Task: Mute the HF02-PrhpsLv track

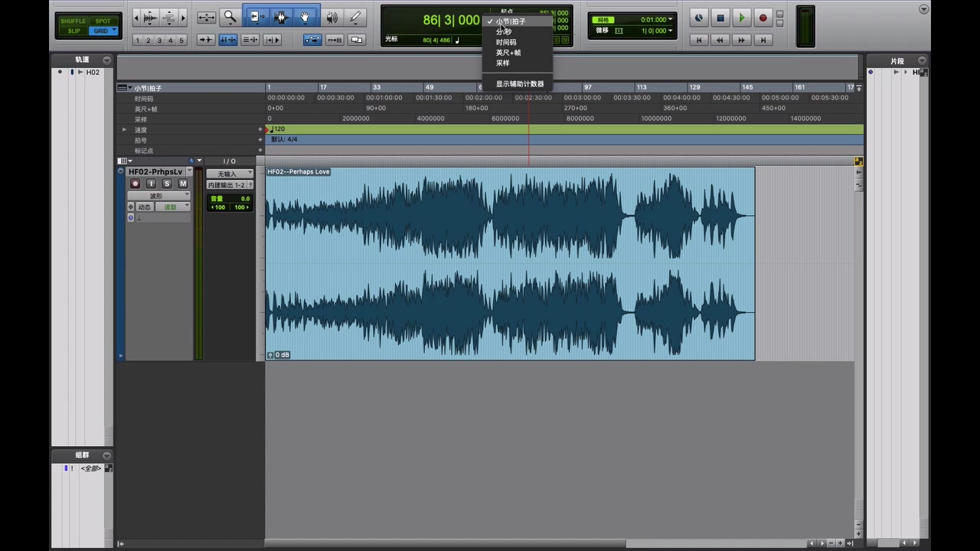Action: pyautogui.click(x=183, y=184)
